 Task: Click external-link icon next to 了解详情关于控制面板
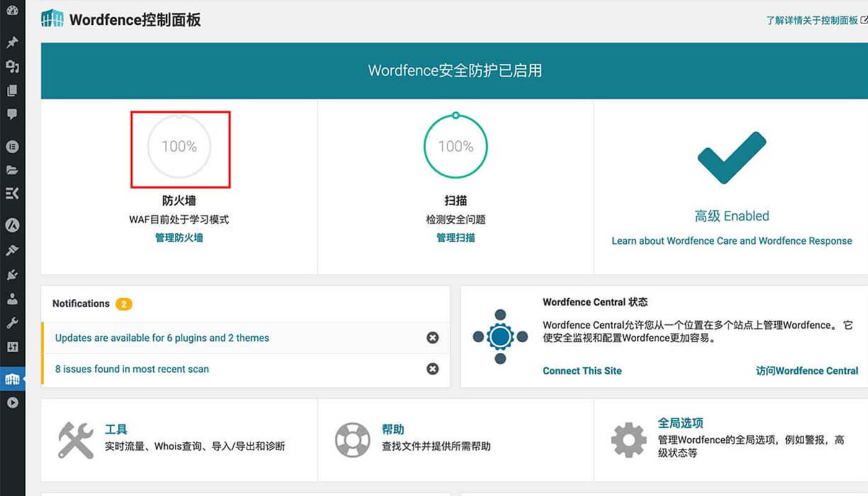(x=864, y=20)
